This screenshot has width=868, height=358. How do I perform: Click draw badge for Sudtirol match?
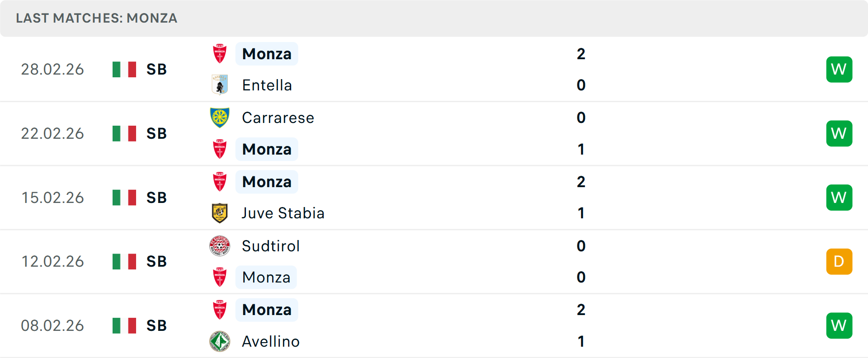[x=839, y=261]
